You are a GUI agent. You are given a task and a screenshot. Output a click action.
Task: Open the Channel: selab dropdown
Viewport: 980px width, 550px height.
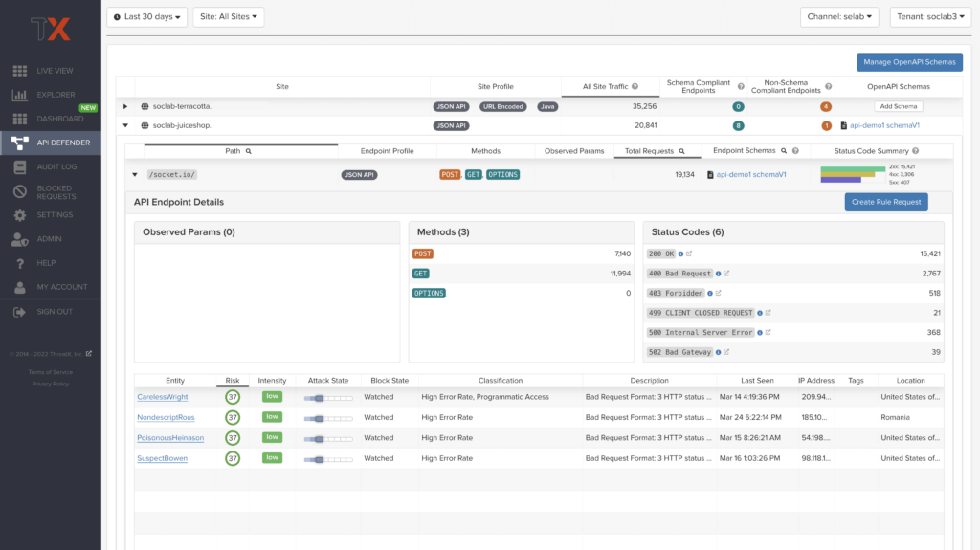click(x=839, y=17)
